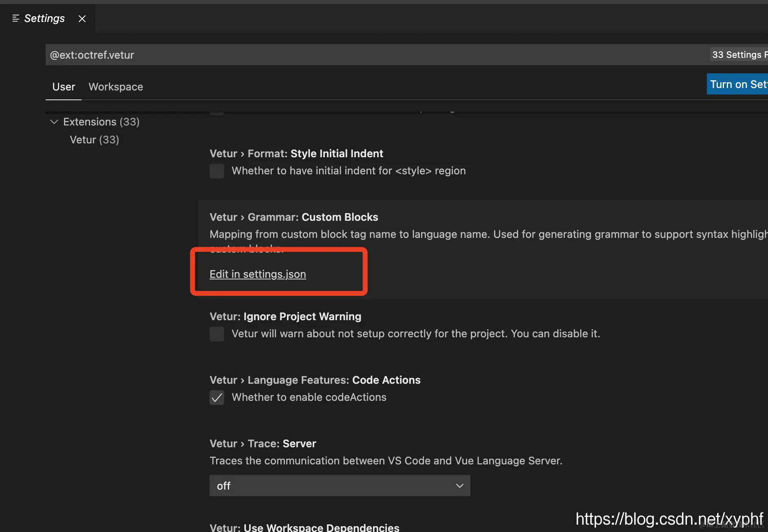Screen dimensions: 768x532
Task: Uncheck the Code Actions checkbox
Action: (217, 398)
